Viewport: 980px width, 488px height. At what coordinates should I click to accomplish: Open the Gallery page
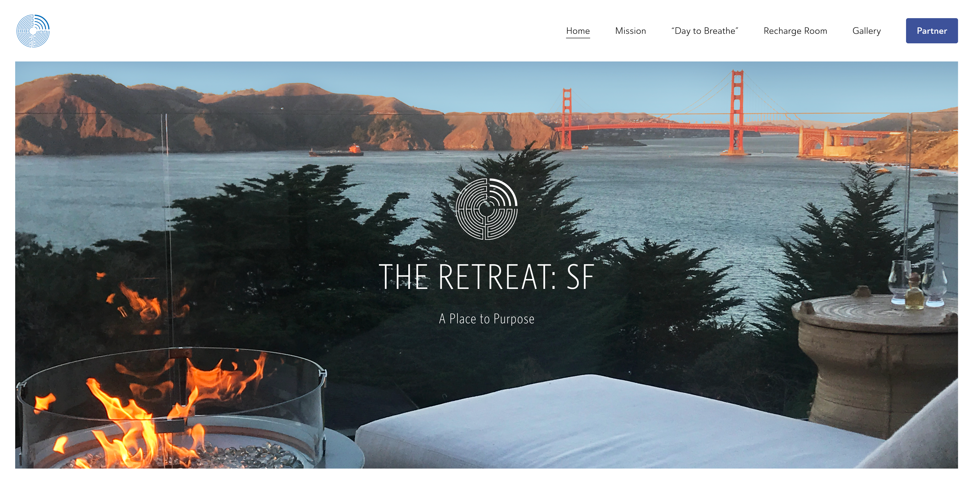pyautogui.click(x=866, y=31)
